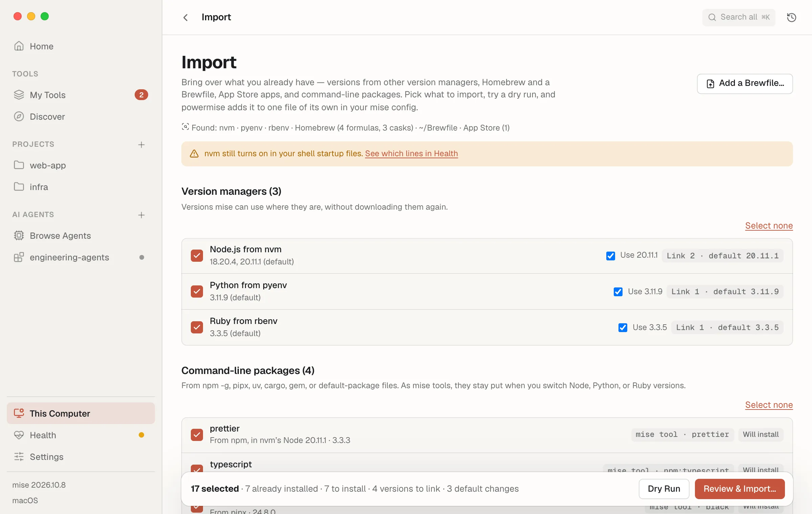Click Review & Import button

click(740, 489)
